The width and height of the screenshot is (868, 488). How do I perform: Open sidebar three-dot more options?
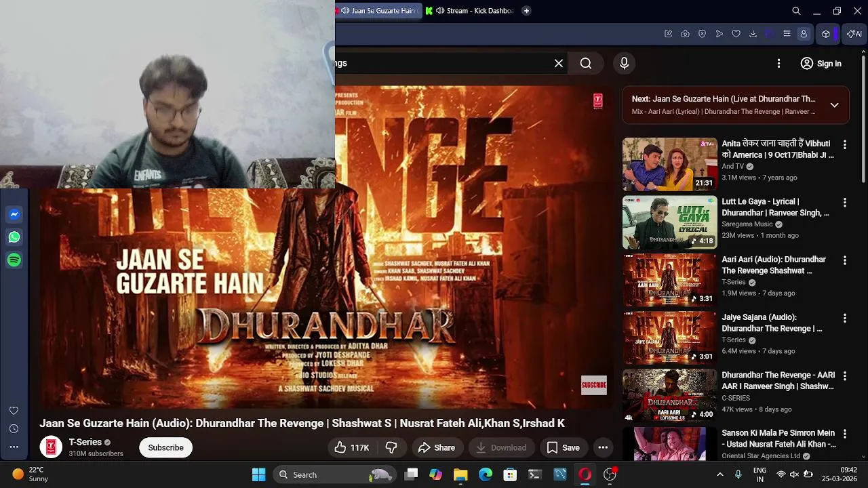(x=14, y=447)
